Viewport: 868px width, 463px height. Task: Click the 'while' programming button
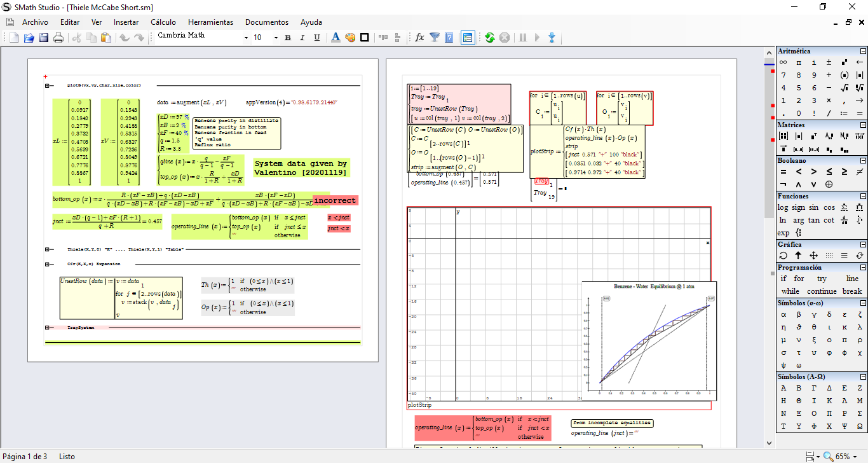(x=790, y=291)
